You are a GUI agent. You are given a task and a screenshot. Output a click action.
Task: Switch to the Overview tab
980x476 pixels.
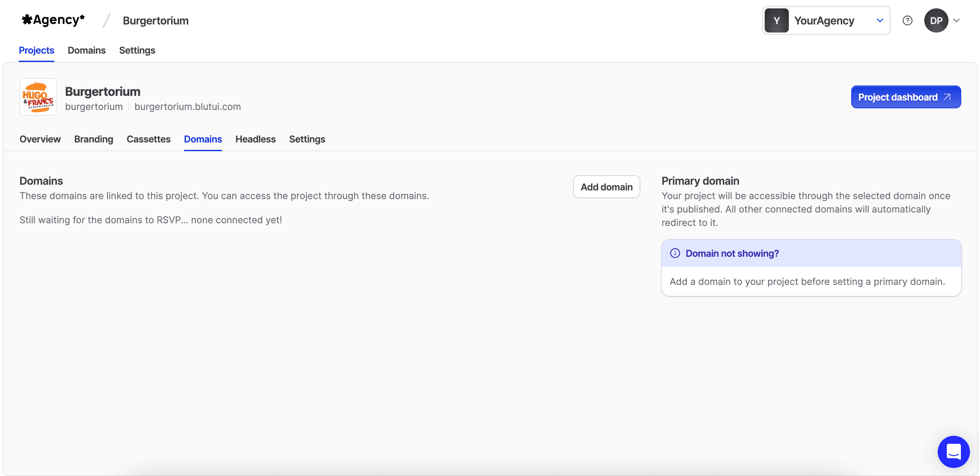tap(40, 139)
